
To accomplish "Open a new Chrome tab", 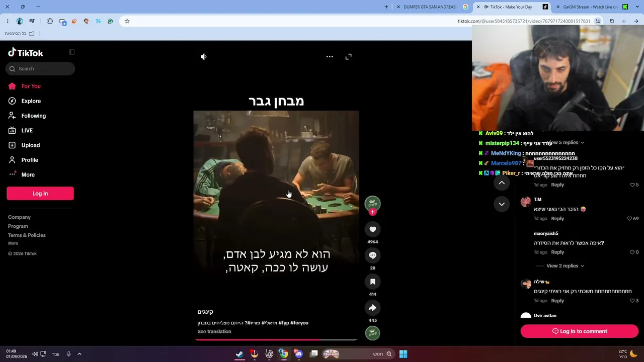I will (386, 7).
